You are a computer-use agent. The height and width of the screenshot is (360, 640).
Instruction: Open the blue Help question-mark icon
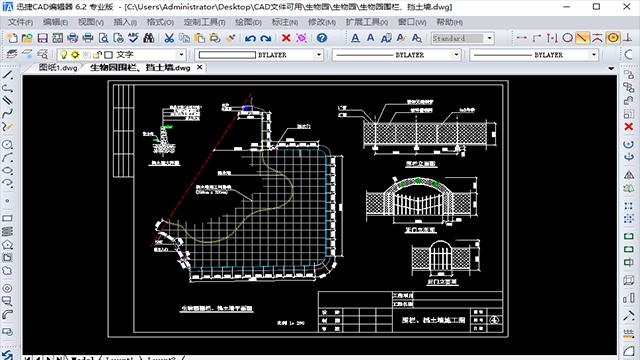coord(322,38)
